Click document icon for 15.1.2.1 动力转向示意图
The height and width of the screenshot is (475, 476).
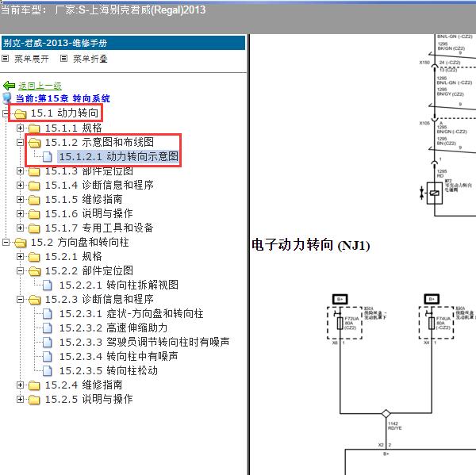pos(48,156)
